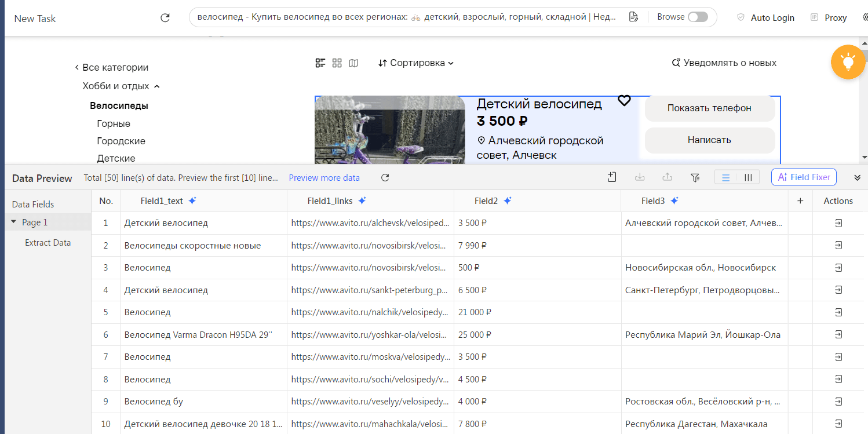Click the filter data icon in Data Preview toolbar
Image resolution: width=868 pixels, height=434 pixels.
(695, 177)
